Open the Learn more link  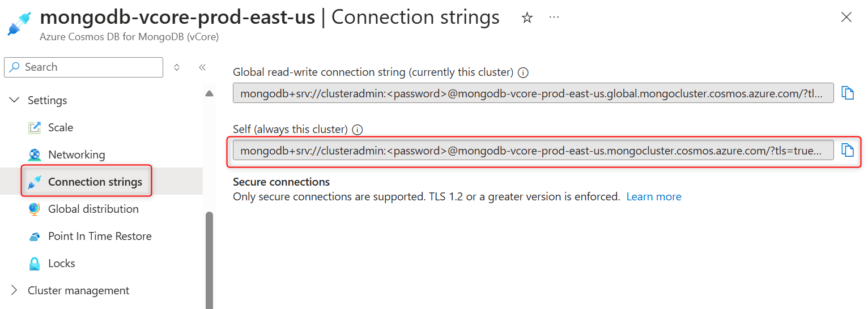[653, 197]
